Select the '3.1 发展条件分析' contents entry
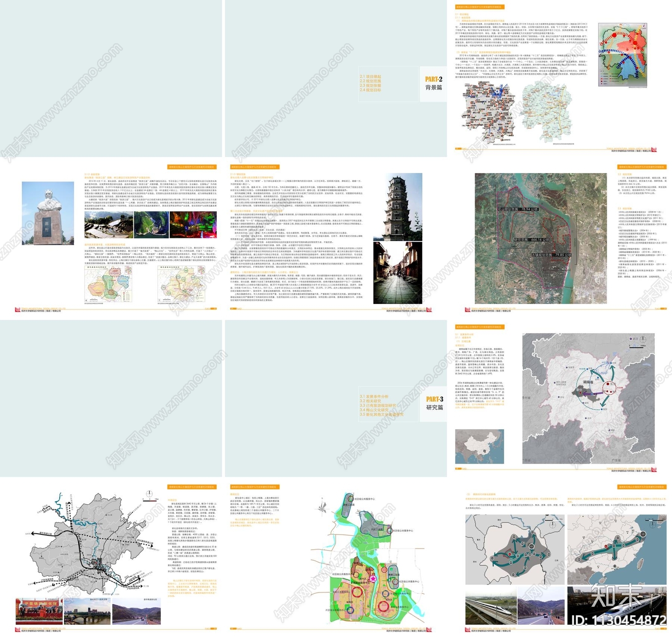 tap(374, 396)
